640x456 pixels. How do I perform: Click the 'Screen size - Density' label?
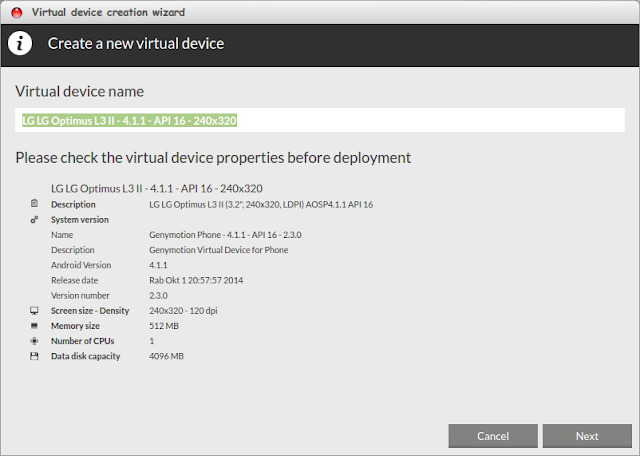click(x=90, y=311)
